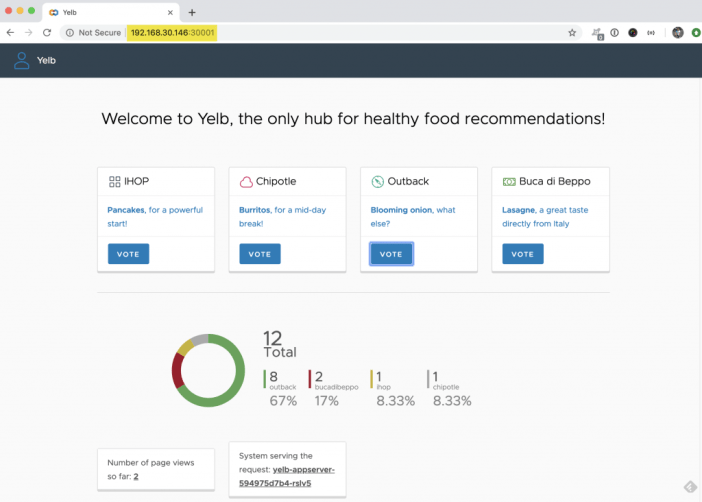Vote for Buca di Beppo

pyautogui.click(x=522, y=254)
